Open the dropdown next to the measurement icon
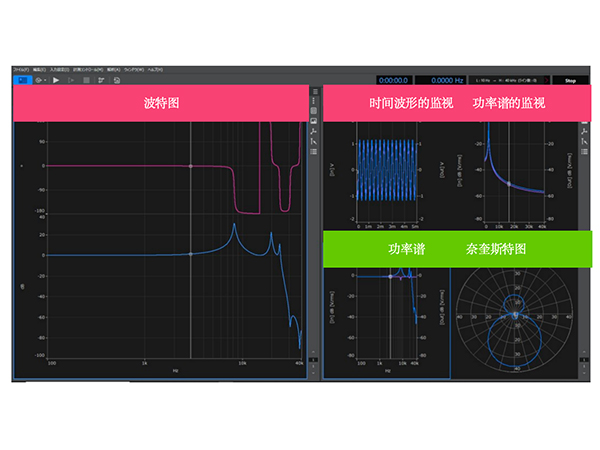 point(42,79)
